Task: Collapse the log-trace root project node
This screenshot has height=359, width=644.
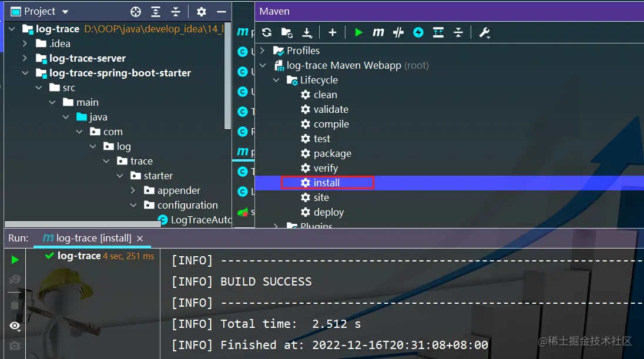Action: click(12, 29)
